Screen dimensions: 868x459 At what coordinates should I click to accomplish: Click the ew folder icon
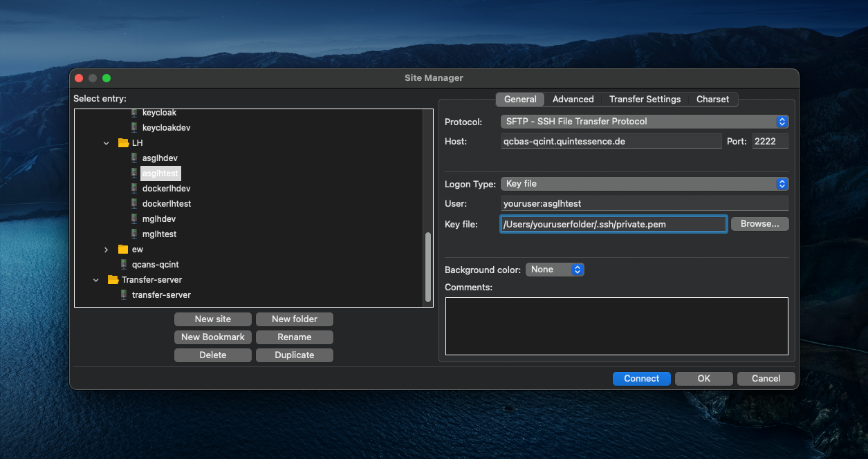point(124,250)
